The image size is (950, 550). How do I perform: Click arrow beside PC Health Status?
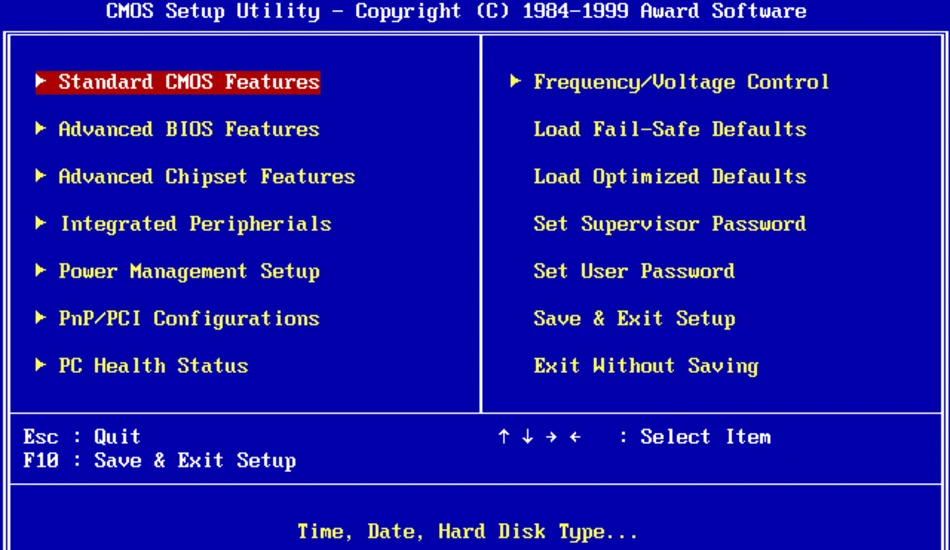(41, 364)
